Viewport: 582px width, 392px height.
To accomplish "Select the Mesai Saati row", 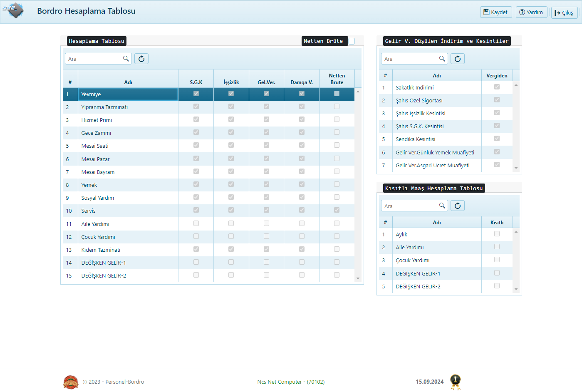I will pyautogui.click(x=209, y=146).
